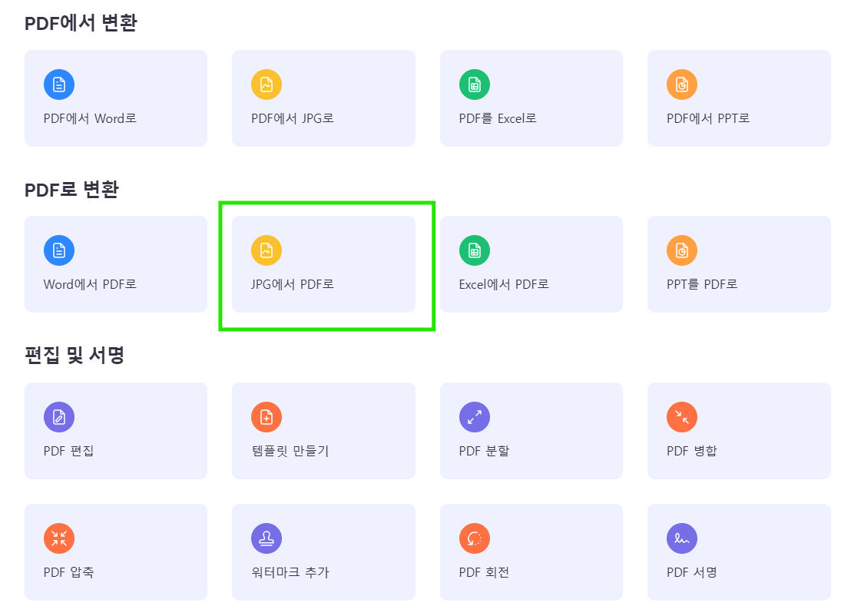Click the purple PDF 서명 signature icon
This screenshot has width=841, height=616.
pos(682,538)
